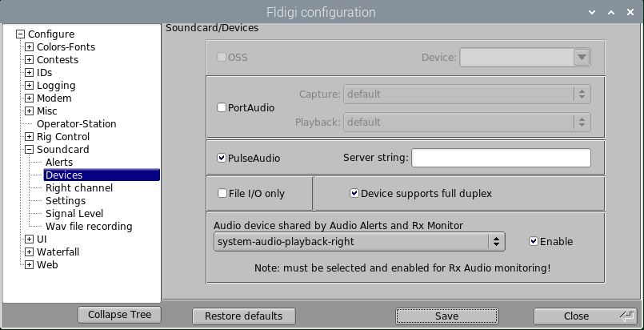
Task: Collapse the Soundcard tree node
Action: click(x=29, y=150)
